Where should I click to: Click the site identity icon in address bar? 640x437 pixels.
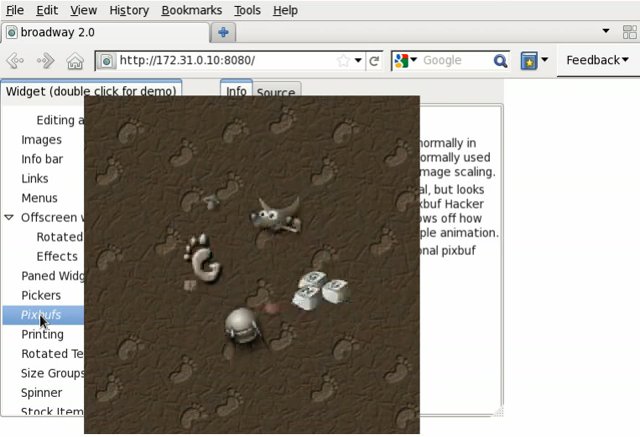[x=107, y=61]
